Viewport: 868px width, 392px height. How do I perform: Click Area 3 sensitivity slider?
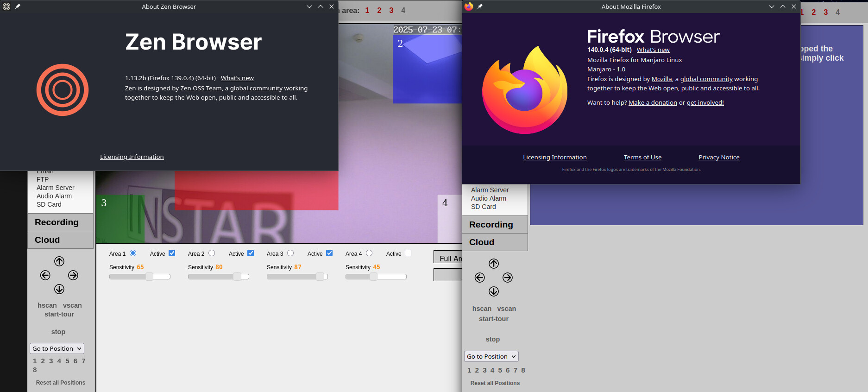[x=297, y=277]
